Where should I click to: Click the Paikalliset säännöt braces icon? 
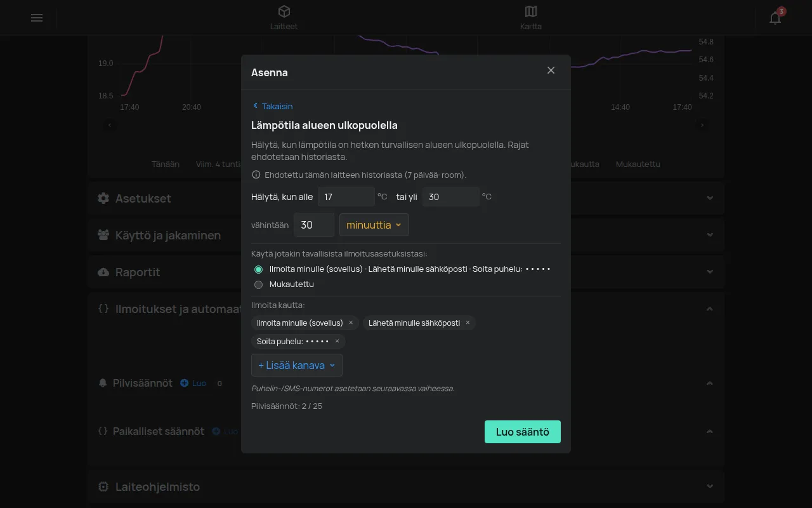pyautogui.click(x=103, y=431)
